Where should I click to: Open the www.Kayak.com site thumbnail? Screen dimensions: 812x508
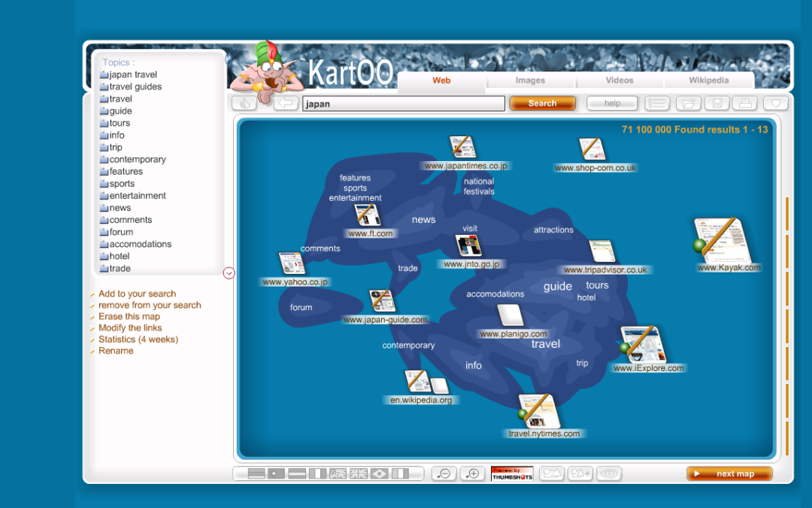(x=722, y=241)
